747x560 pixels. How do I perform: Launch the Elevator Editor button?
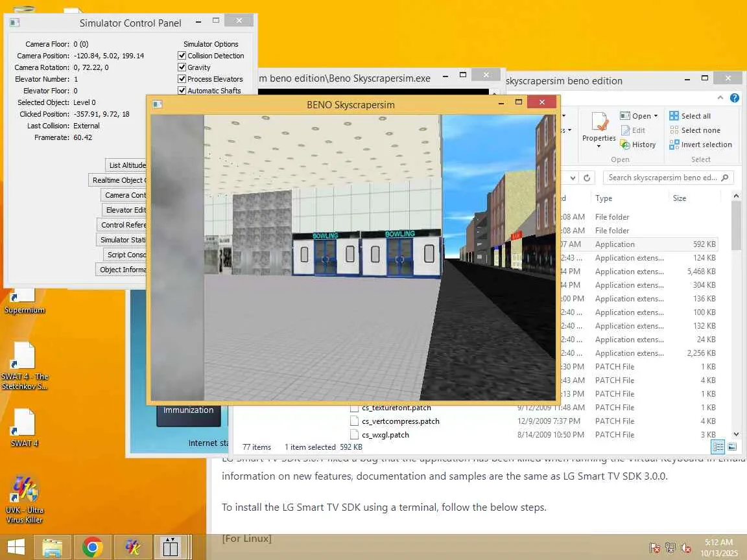[124, 210]
